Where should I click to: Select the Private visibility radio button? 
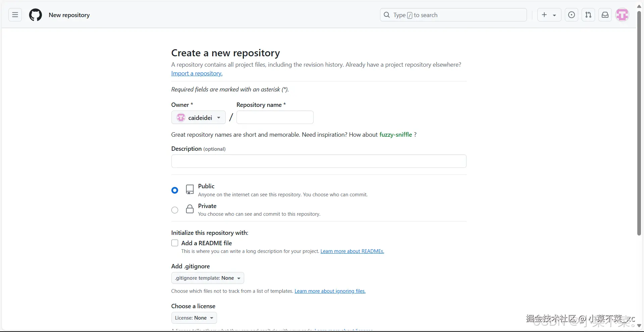[x=175, y=210]
